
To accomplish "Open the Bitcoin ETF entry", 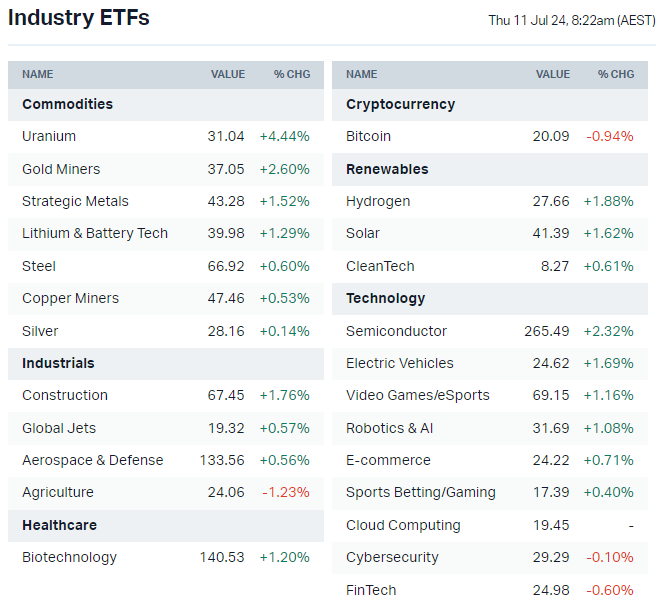I will coord(368,136).
